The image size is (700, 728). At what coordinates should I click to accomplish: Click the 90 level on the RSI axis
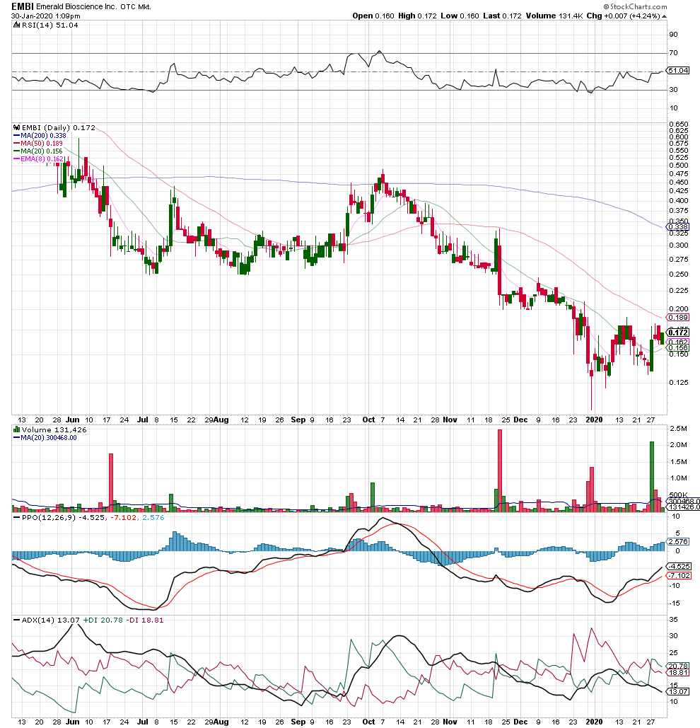click(x=673, y=35)
